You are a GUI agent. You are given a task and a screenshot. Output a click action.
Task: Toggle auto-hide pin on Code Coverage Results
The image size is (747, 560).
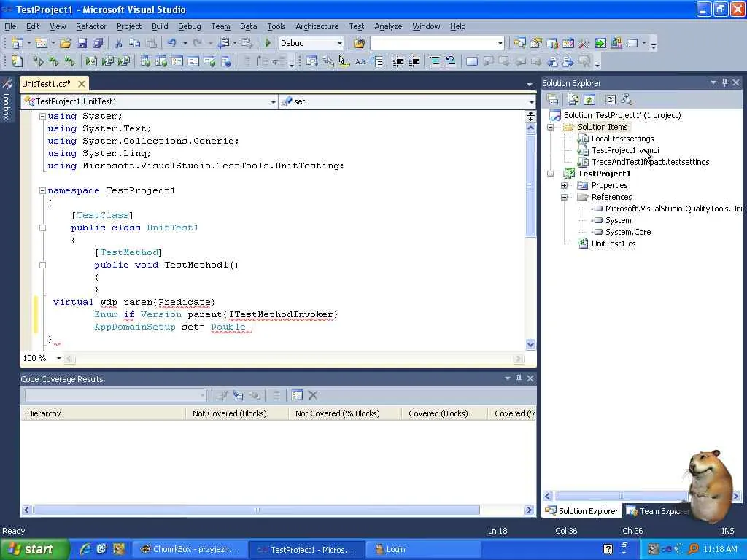click(x=519, y=378)
